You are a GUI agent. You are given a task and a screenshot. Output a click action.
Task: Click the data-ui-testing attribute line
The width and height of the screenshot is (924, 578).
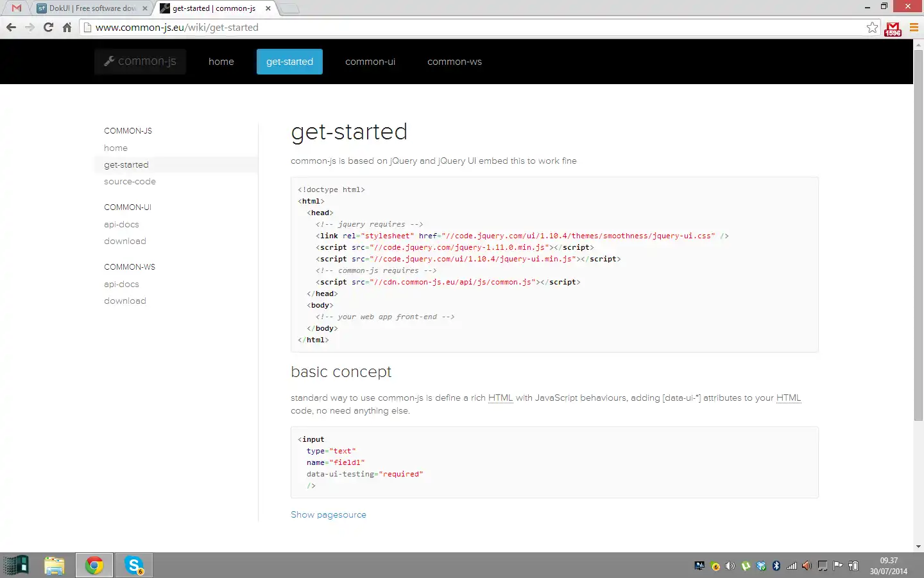click(x=364, y=474)
